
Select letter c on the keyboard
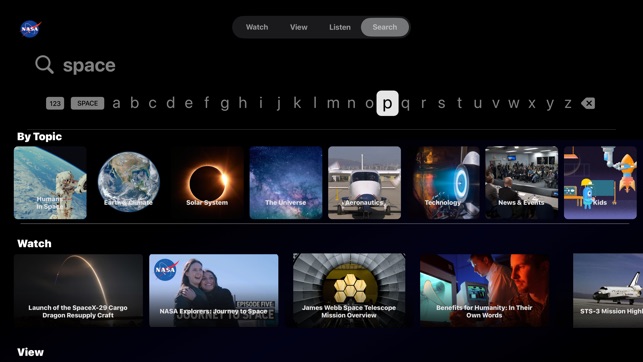[x=153, y=103]
